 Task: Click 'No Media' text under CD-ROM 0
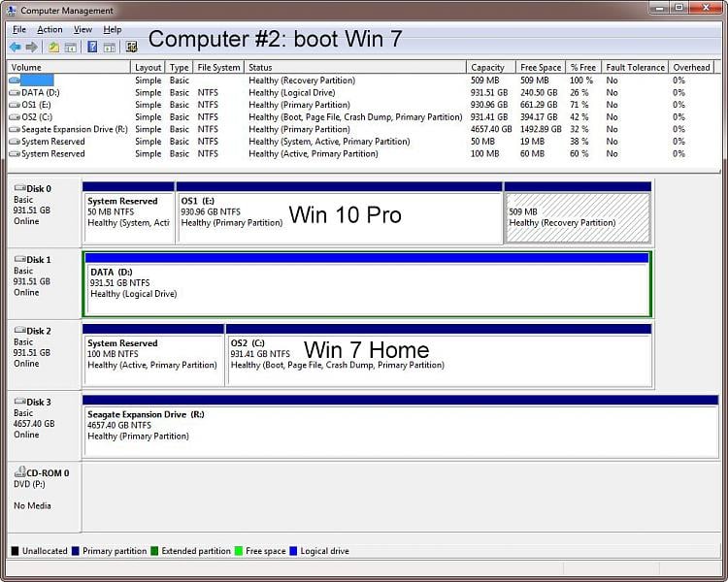point(32,506)
